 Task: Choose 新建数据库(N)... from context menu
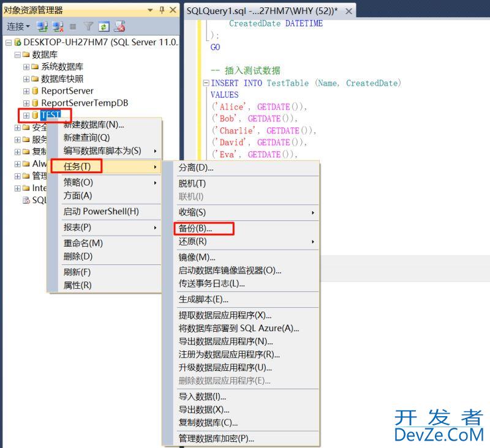pos(104,125)
